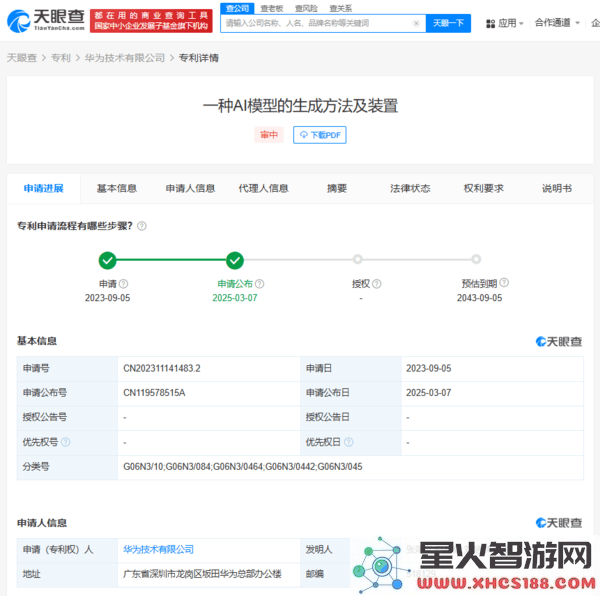The height and width of the screenshot is (596, 600).
Task: Click the red banner 都在用的商业查询工具
Action: [x=151, y=21]
